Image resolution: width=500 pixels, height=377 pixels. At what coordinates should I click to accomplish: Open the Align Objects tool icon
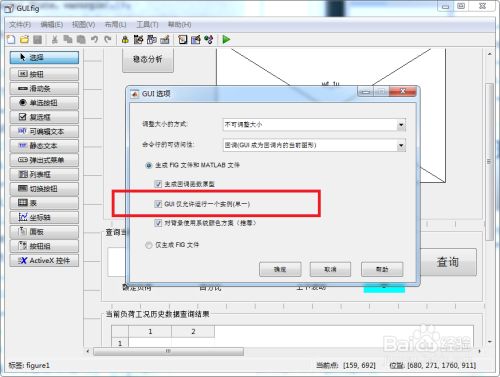(x=125, y=40)
